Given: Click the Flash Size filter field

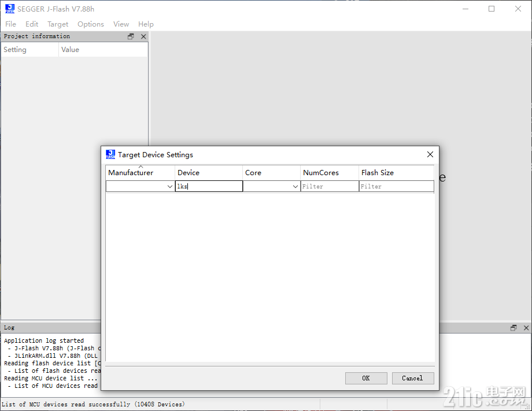Looking at the screenshot, I should [x=396, y=186].
